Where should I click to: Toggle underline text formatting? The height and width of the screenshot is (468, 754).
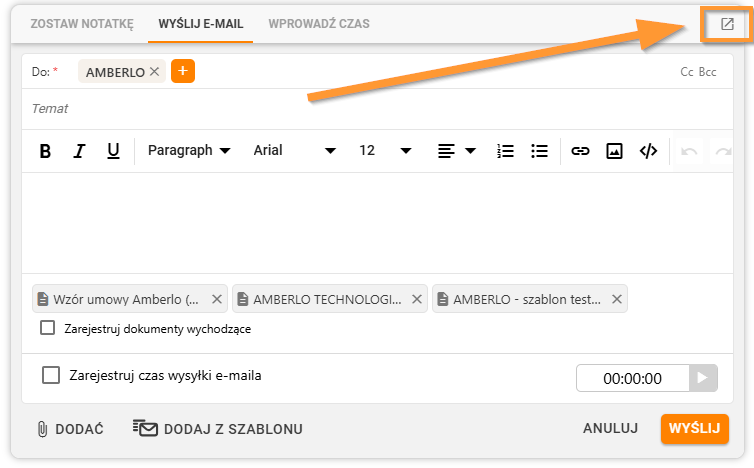[x=113, y=151]
